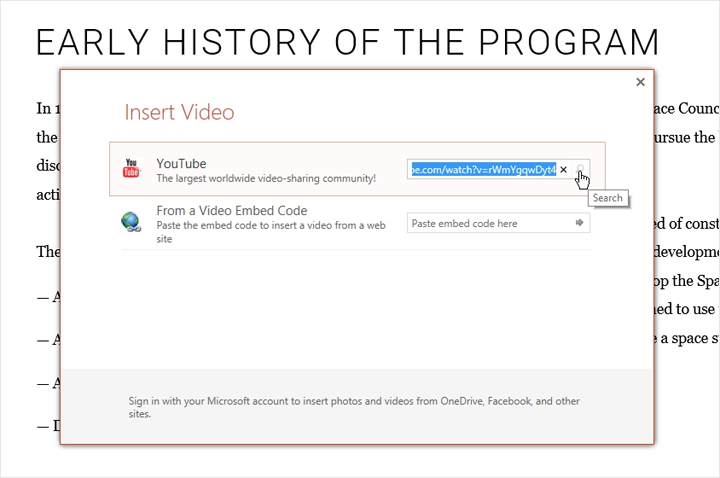The height and width of the screenshot is (478, 720).
Task: Click the slide paragraph starting with 'In'
Action: pyautogui.click(x=46, y=108)
